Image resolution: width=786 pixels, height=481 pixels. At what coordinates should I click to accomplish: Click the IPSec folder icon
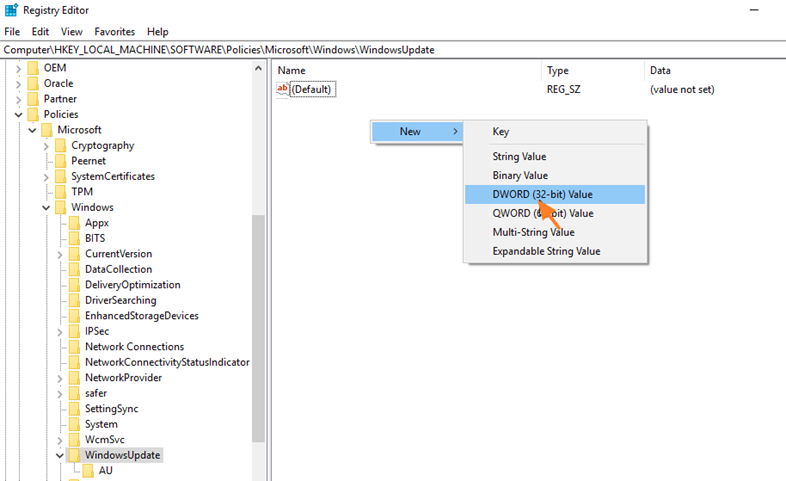75,332
